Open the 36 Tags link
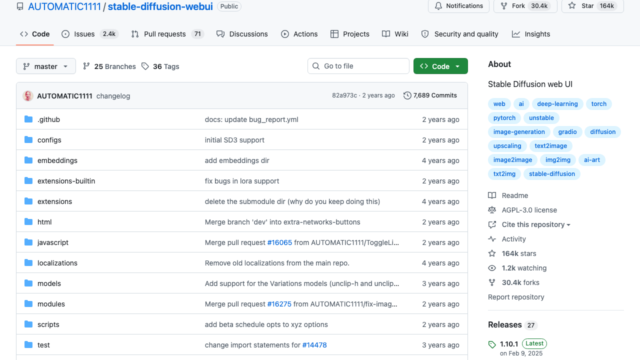 (x=160, y=66)
